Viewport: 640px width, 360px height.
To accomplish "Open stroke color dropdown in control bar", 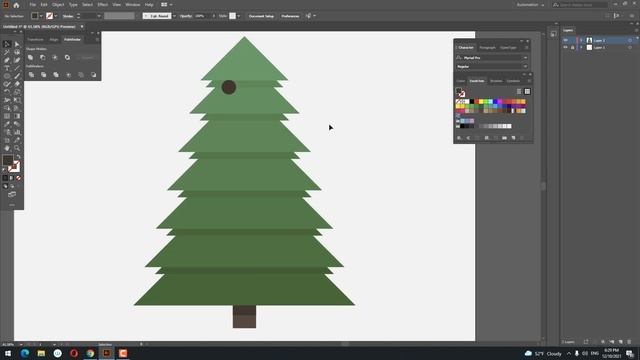I will 56,16.
